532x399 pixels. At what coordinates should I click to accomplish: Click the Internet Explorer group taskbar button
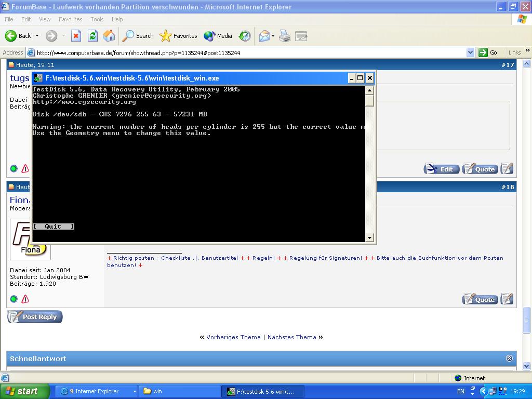tap(96, 391)
